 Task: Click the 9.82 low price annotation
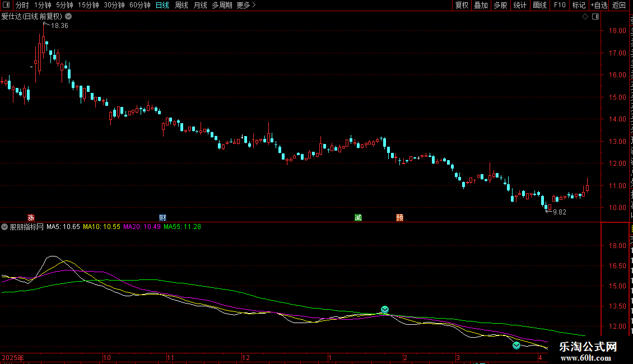pyautogui.click(x=560, y=212)
